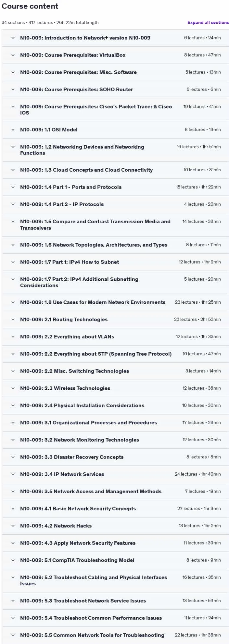Screen dimensions: 229x644
Task: Toggle the chevron beside 1.4 Part 2 IP Protocols
Action: [13, 204]
